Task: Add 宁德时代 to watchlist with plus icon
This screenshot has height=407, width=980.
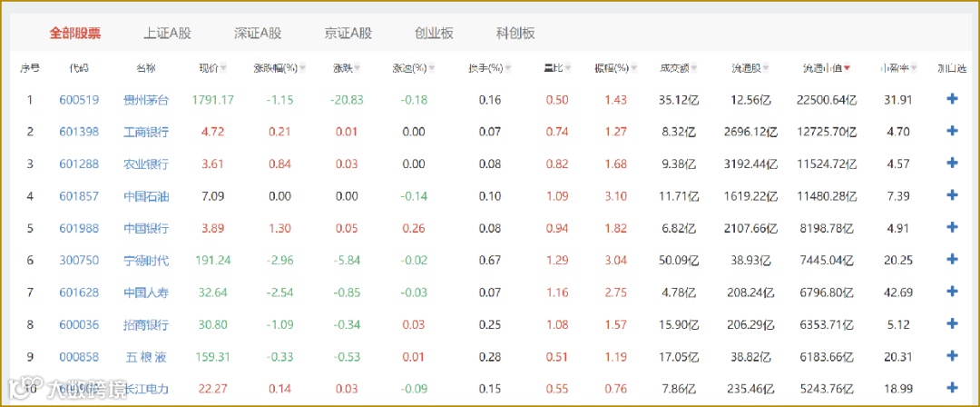Action: pyautogui.click(x=953, y=259)
